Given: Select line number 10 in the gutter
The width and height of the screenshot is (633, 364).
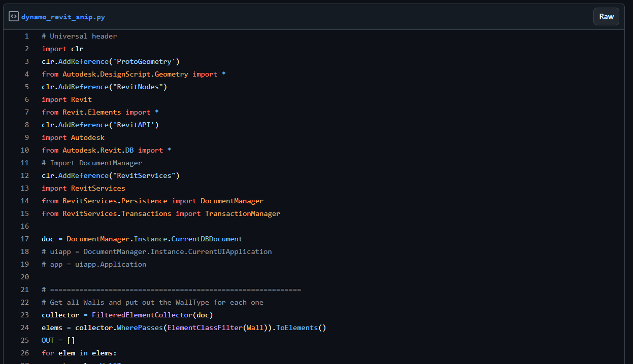Looking at the screenshot, I should [25, 150].
